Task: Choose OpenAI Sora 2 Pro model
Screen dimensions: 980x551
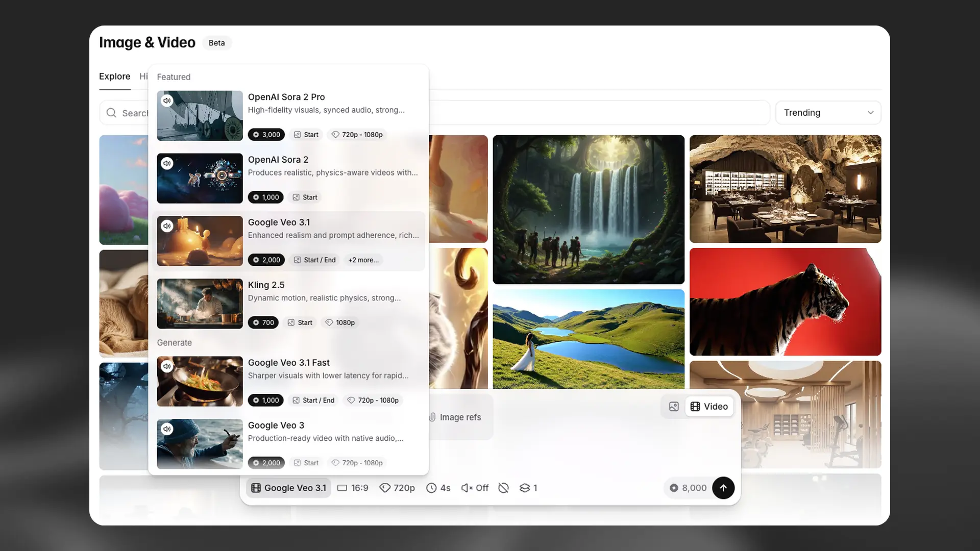Action: point(286,97)
